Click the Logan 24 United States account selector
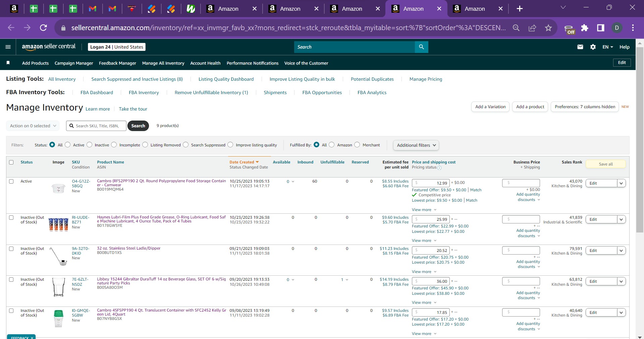The width and height of the screenshot is (644, 339). coord(117,47)
